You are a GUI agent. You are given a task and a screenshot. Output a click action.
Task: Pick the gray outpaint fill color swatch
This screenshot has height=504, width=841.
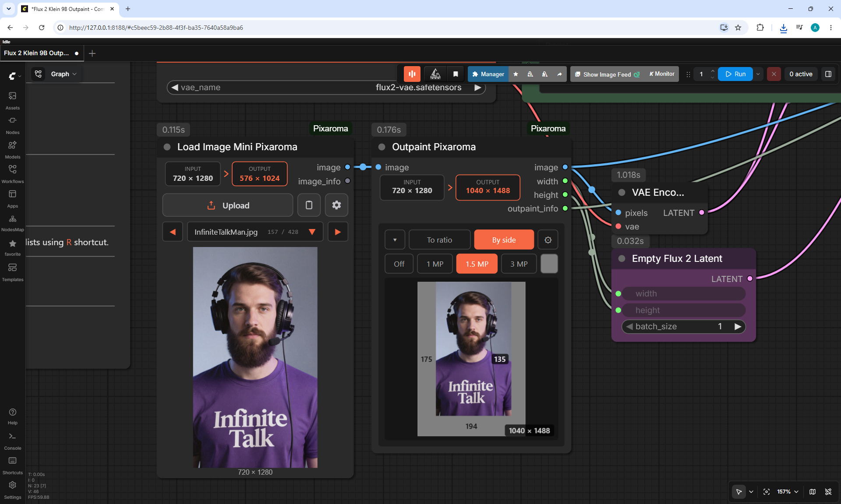(x=549, y=264)
